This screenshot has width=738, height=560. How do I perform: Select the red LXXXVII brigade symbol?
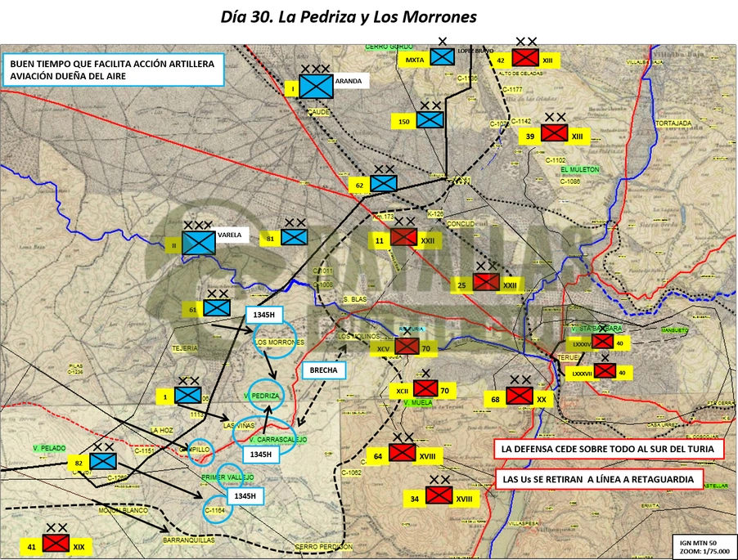pos(605,370)
